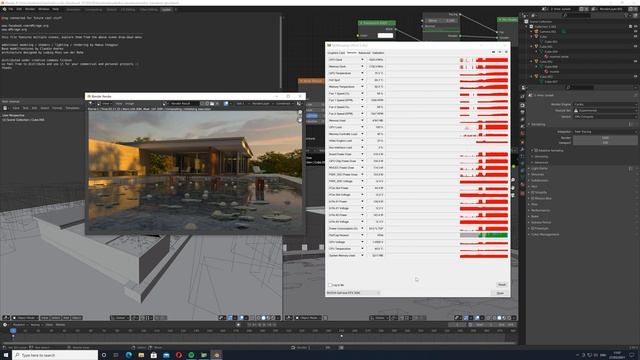640x360 pixels.
Task: Switch to the Validation tab in GPU-Z
Action: pyautogui.click(x=378, y=53)
